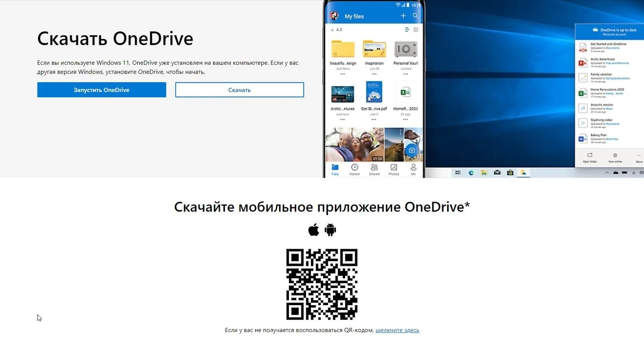
Task: Open the Inspiration folder on phone
Action: tap(374, 49)
